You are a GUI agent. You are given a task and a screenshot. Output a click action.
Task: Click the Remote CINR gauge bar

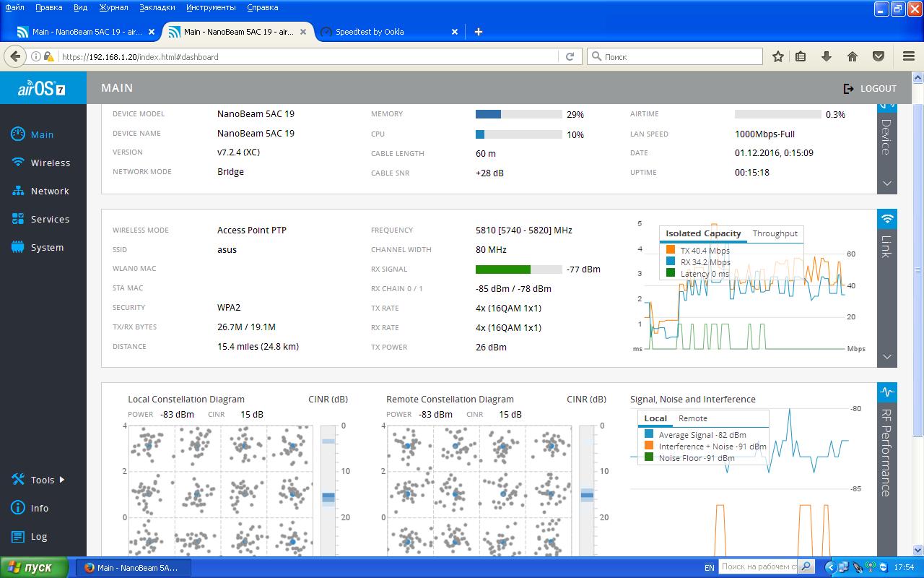coord(587,491)
